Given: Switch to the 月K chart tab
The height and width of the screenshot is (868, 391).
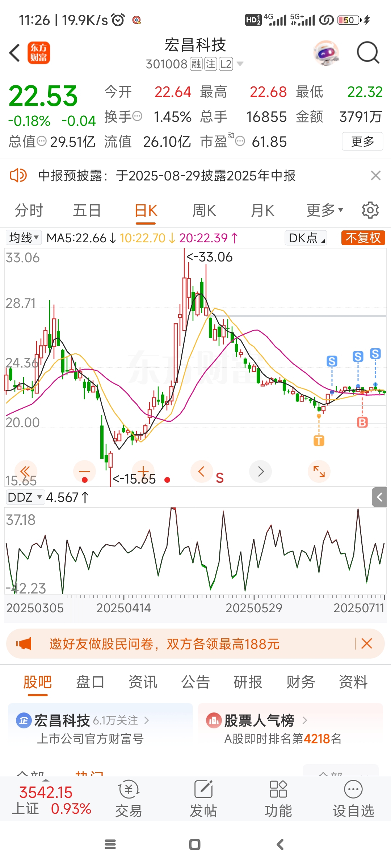Looking at the screenshot, I should coord(263,210).
